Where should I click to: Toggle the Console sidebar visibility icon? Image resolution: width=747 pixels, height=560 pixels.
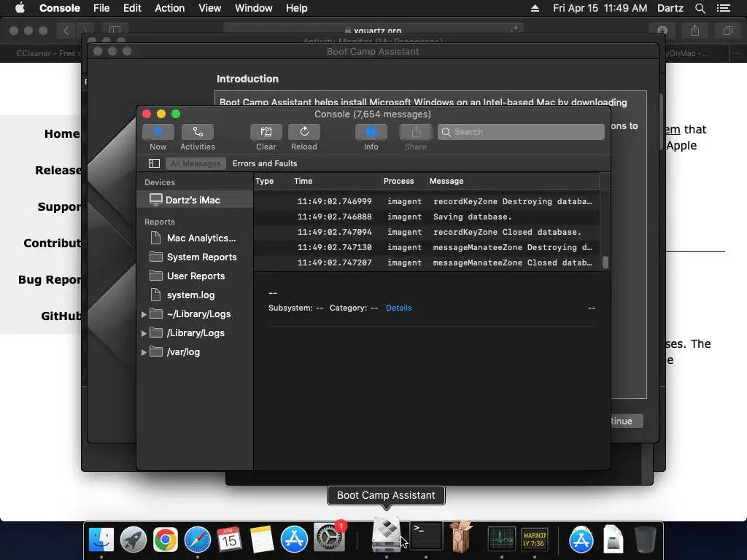[x=154, y=163]
